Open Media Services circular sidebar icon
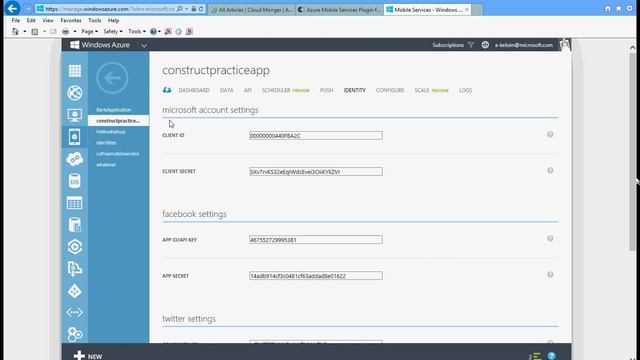 pos(75,247)
